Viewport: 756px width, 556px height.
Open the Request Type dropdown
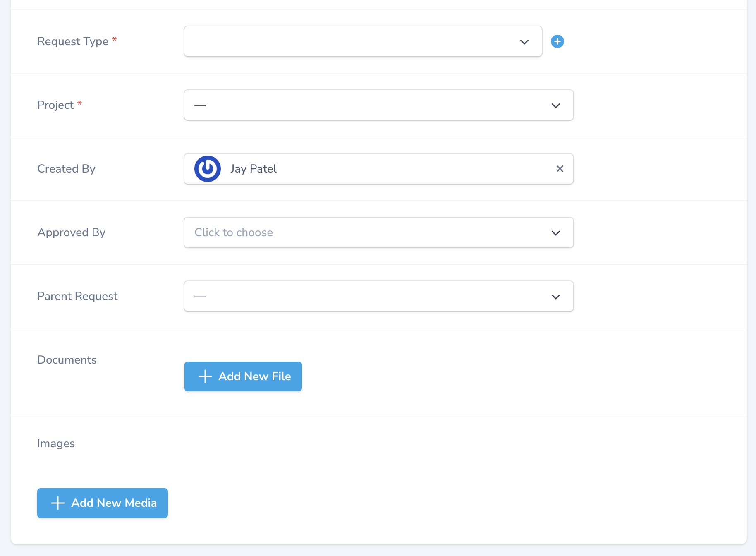coord(363,41)
